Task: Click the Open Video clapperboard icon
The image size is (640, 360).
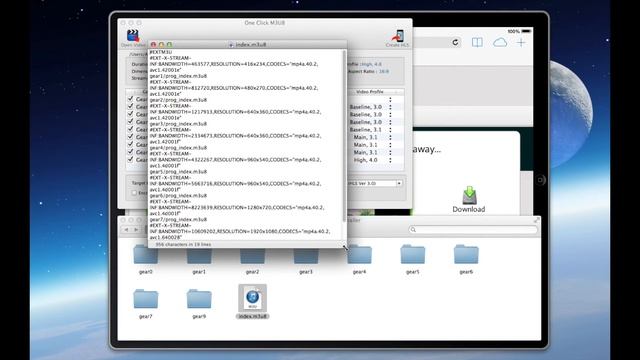Action: (133, 36)
